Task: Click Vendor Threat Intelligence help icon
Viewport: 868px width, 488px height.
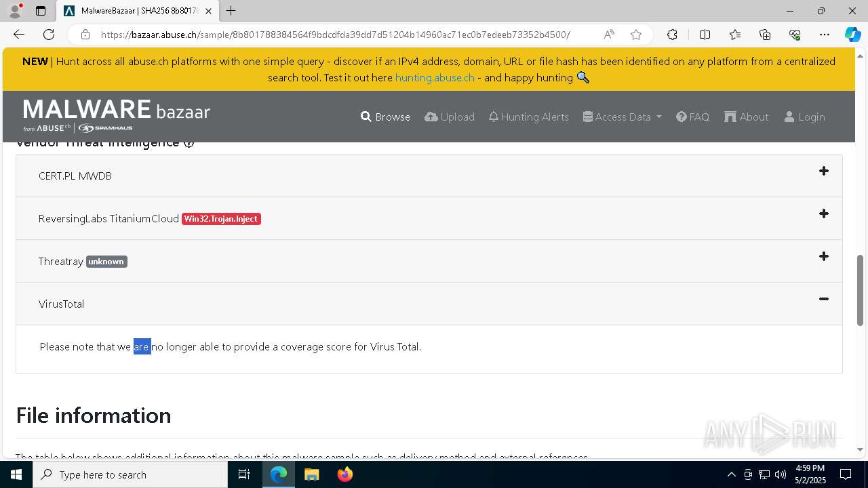Action: (x=189, y=143)
